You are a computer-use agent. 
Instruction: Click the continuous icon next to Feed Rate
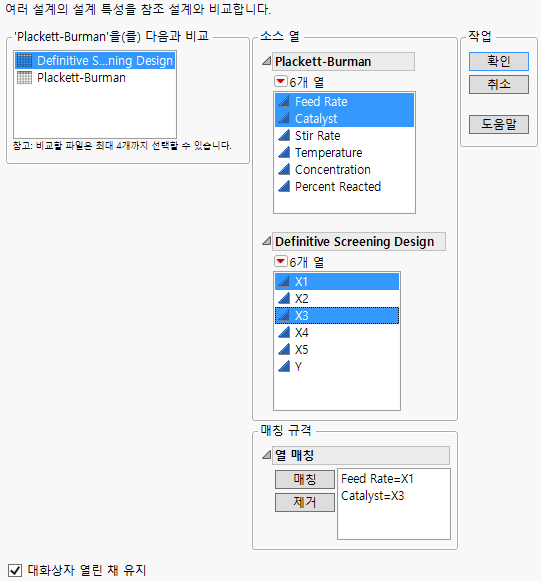pos(284,101)
